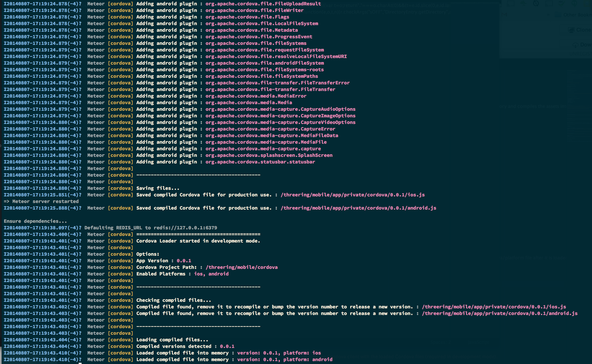
Task: Click the FileUploadResult plugin name
Action: 263,4
